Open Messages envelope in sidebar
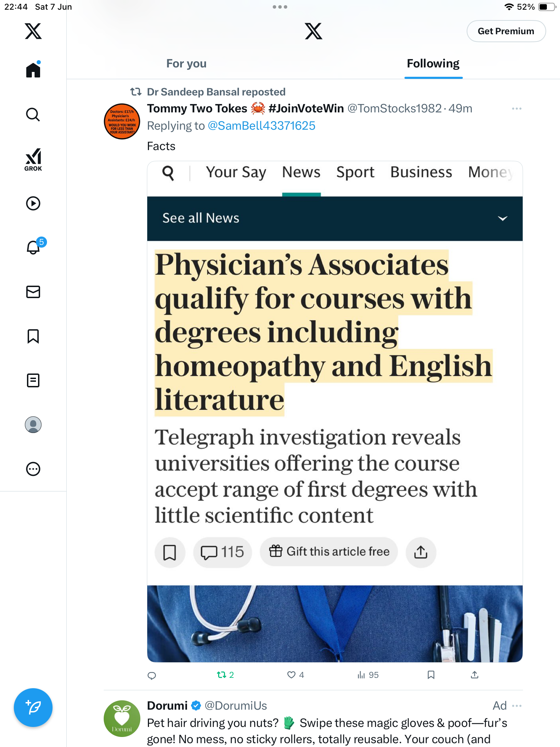The width and height of the screenshot is (560, 747). coord(33,292)
